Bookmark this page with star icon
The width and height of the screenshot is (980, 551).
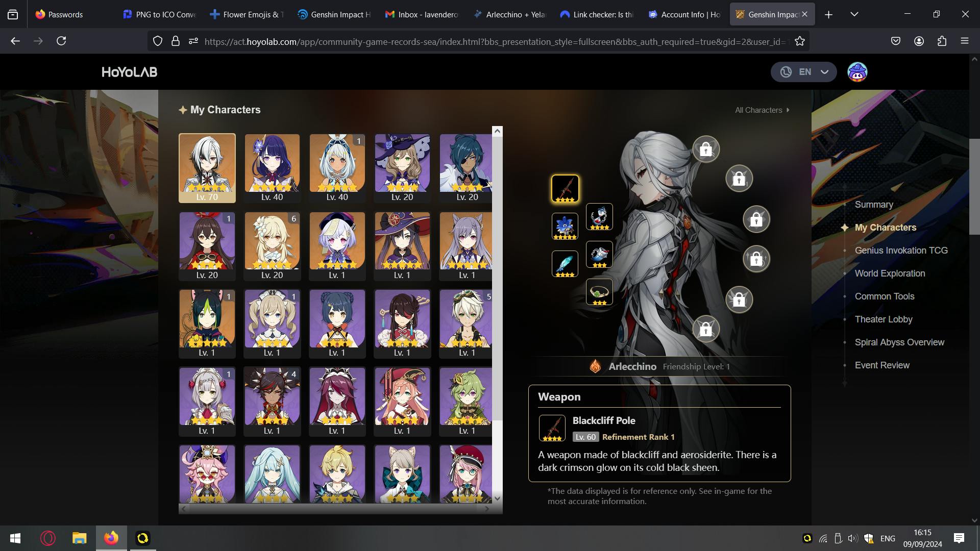click(x=800, y=41)
